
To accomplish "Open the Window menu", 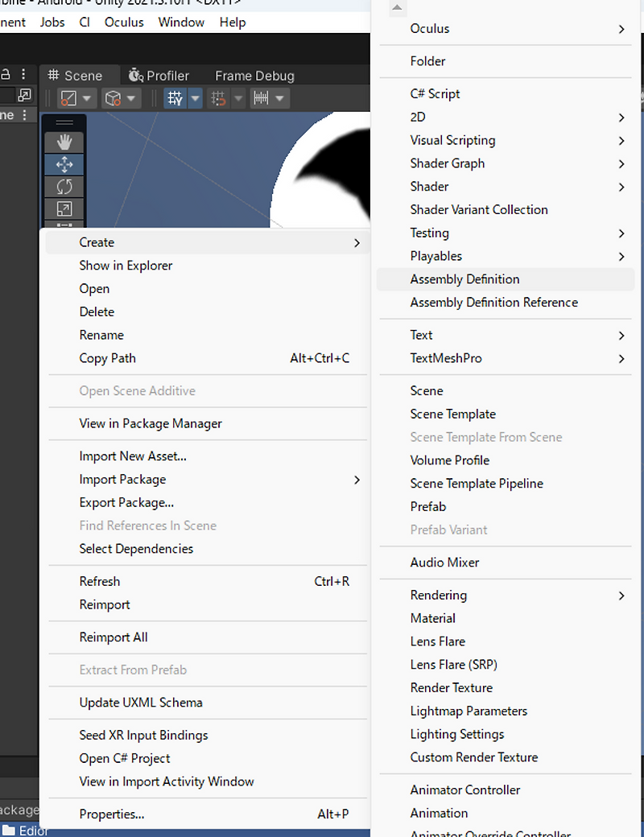I will pyautogui.click(x=181, y=23).
